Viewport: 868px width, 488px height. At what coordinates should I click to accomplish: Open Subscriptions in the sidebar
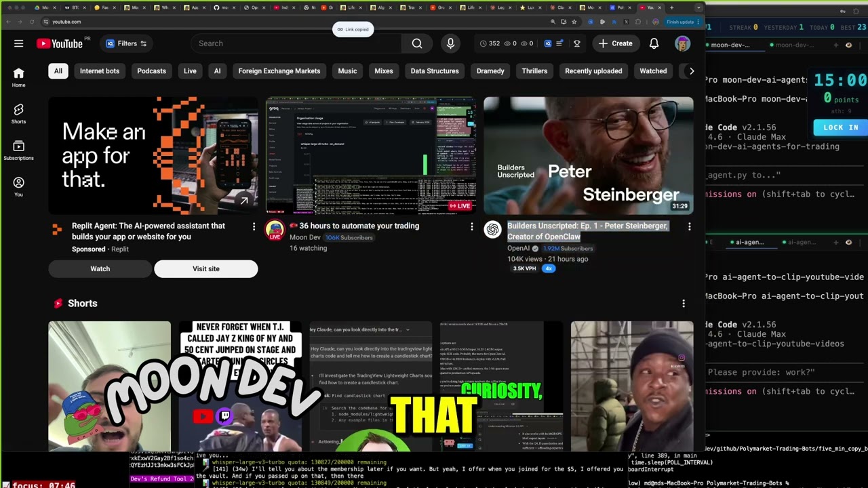point(18,150)
